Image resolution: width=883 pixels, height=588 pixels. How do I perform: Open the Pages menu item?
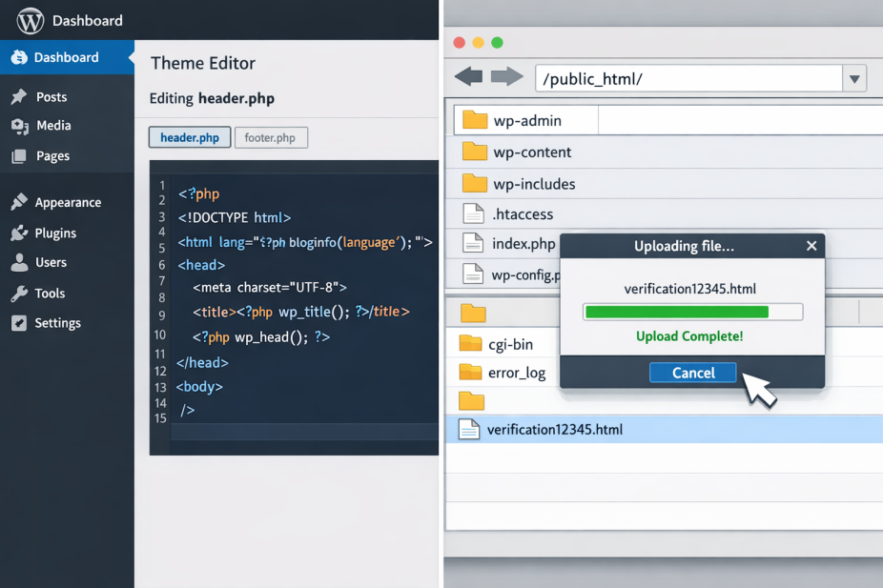point(53,156)
